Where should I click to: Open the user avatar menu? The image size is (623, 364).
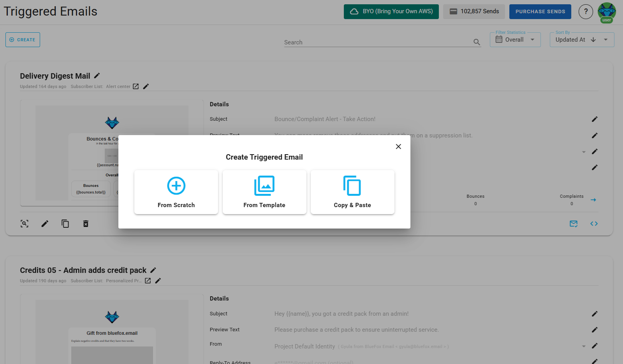pos(606,11)
